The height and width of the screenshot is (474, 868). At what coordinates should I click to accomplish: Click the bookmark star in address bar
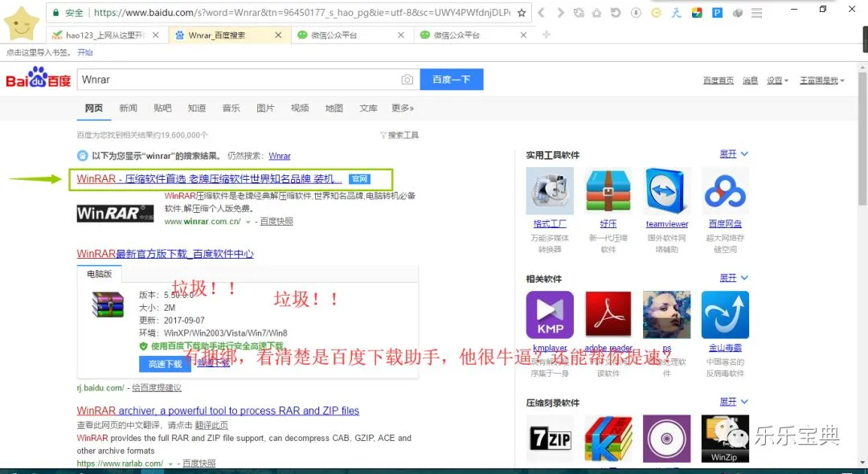tap(521, 13)
